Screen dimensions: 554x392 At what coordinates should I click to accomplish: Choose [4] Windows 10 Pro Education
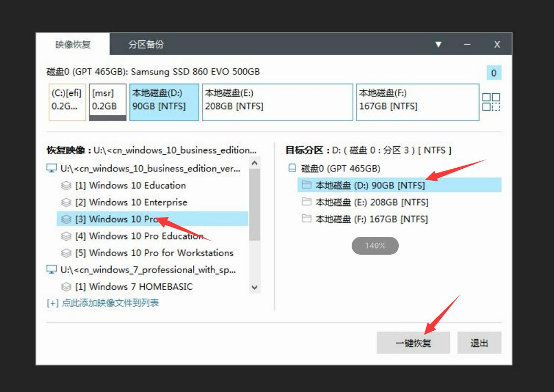[139, 236]
